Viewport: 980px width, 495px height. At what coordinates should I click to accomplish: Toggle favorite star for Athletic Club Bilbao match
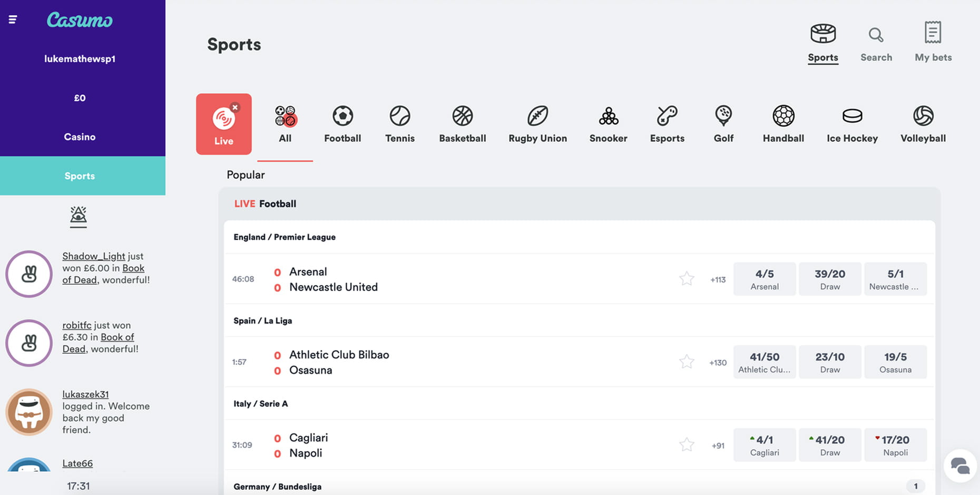(687, 362)
